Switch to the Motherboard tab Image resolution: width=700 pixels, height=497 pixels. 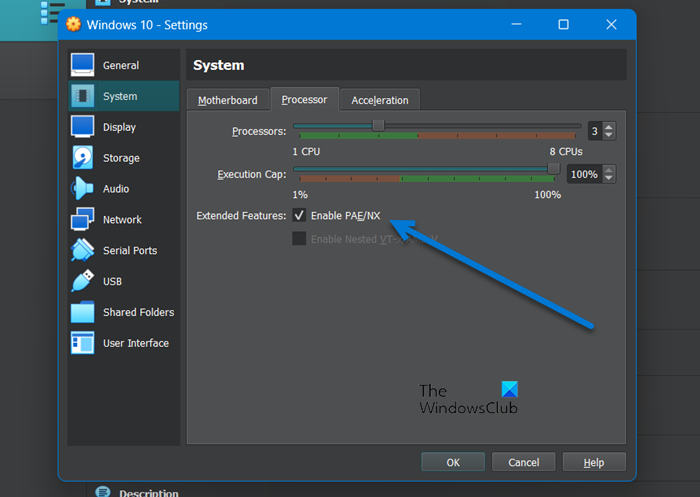(228, 100)
